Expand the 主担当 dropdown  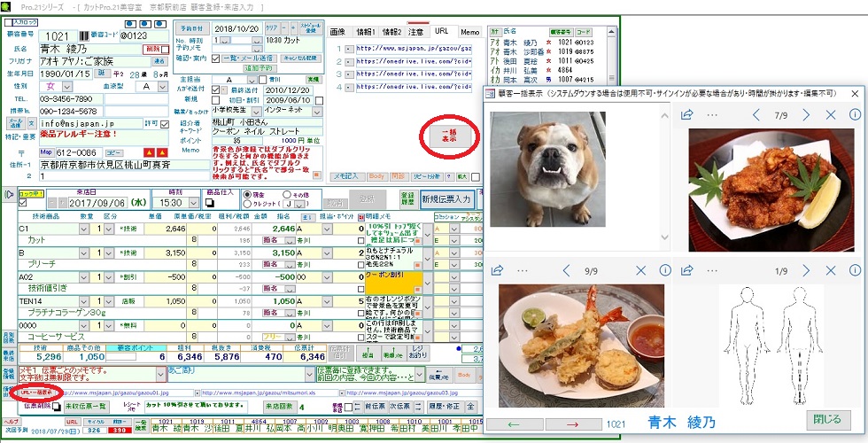coord(252,80)
